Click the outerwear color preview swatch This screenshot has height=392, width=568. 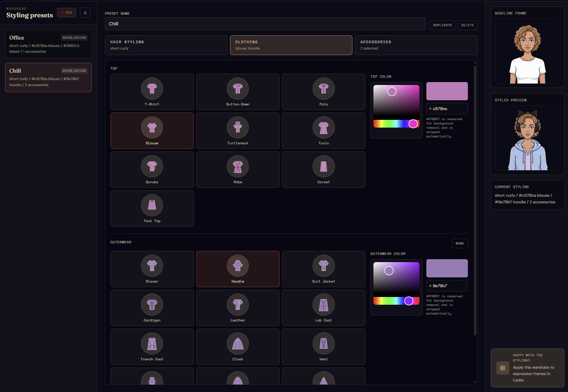(x=447, y=268)
